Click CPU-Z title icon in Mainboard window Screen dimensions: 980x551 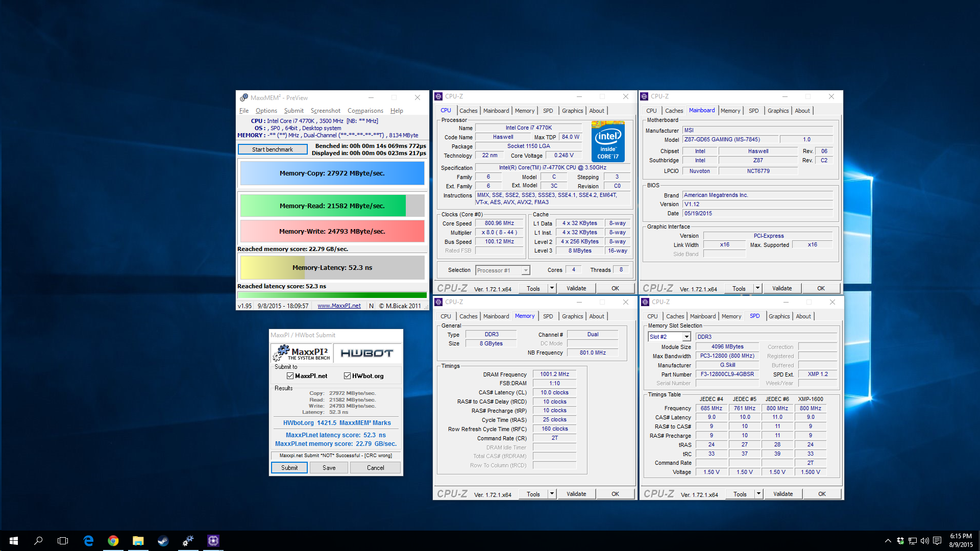[644, 96]
